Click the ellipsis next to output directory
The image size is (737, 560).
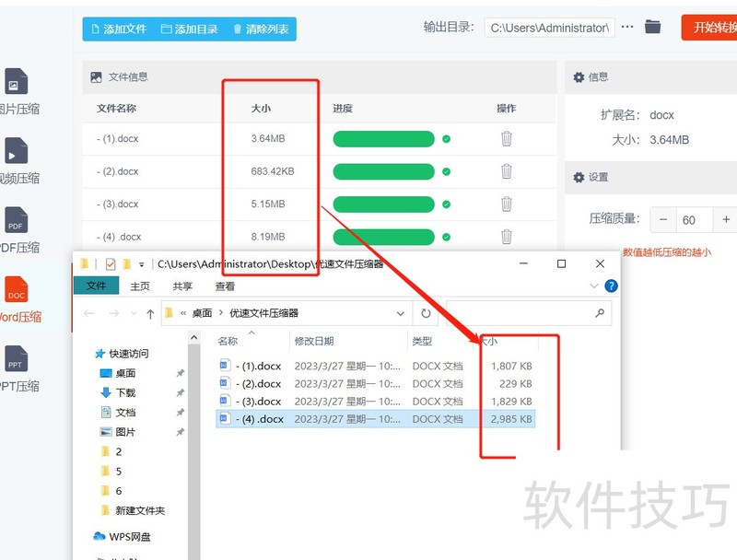[x=627, y=27]
